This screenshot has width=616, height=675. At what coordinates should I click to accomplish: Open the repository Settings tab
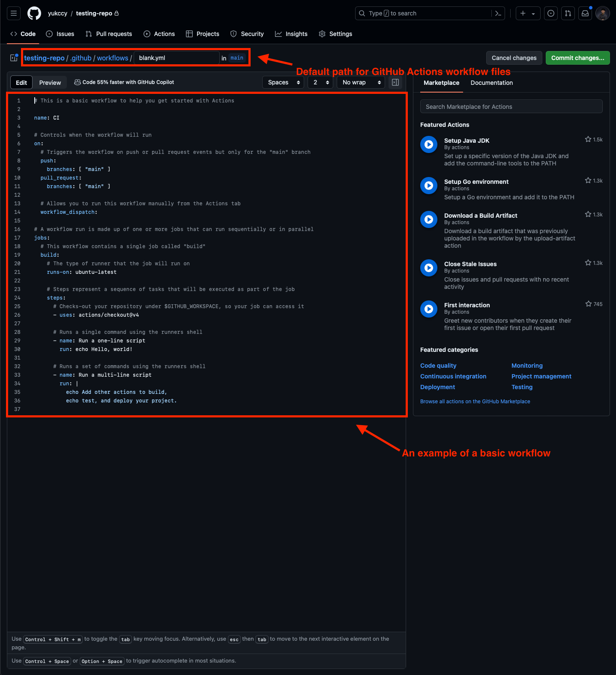(335, 34)
